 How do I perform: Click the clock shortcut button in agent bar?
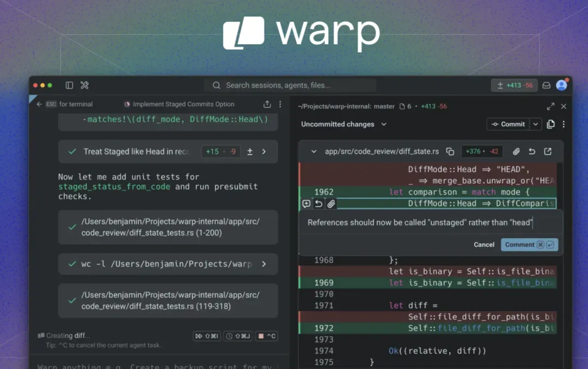pos(238,336)
